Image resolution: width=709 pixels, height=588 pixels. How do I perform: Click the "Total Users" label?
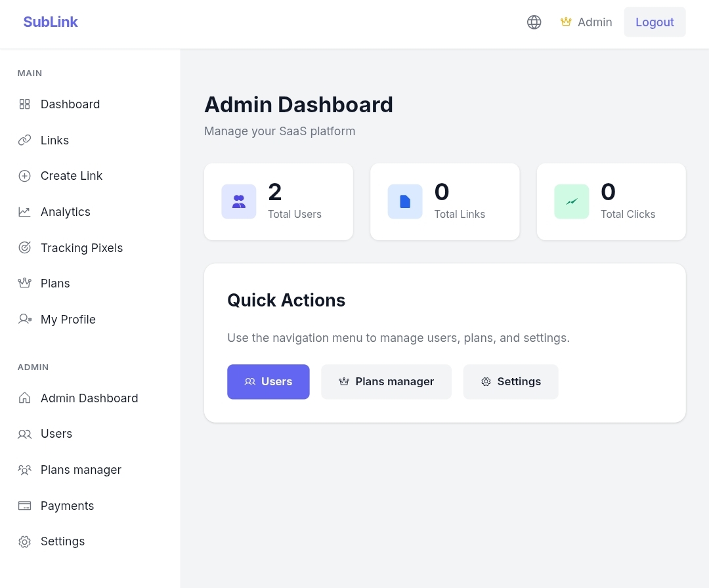(295, 214)
